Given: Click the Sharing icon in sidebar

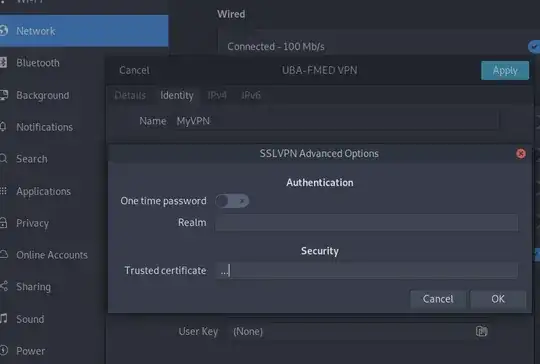Looking at the screenshot, I should (4, 286).
